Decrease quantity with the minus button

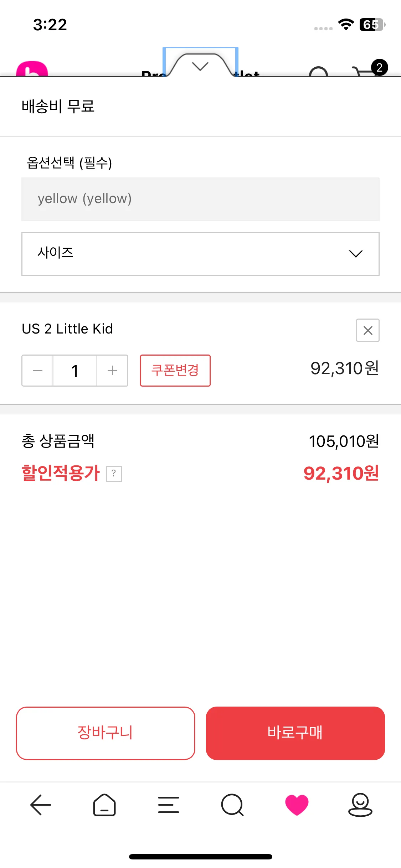pos(38,371)
